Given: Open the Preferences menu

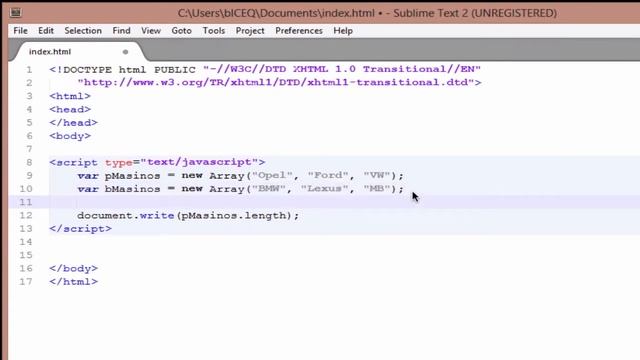Looking at the screenshot, I should point(299,31).
